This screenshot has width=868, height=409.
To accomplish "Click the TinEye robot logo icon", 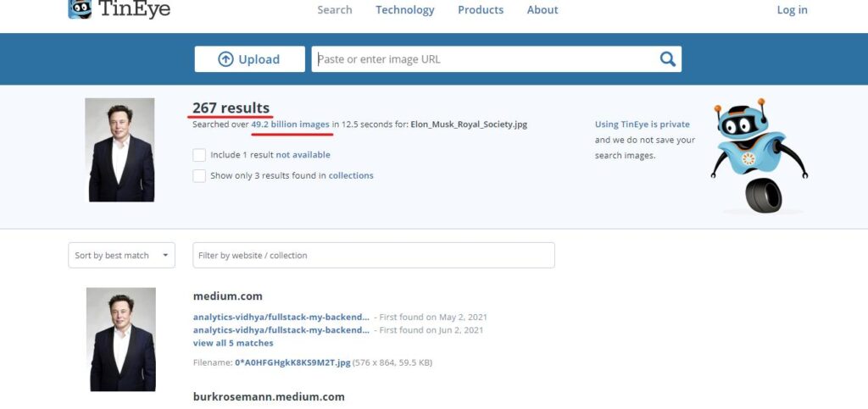I will click(80, 8).
